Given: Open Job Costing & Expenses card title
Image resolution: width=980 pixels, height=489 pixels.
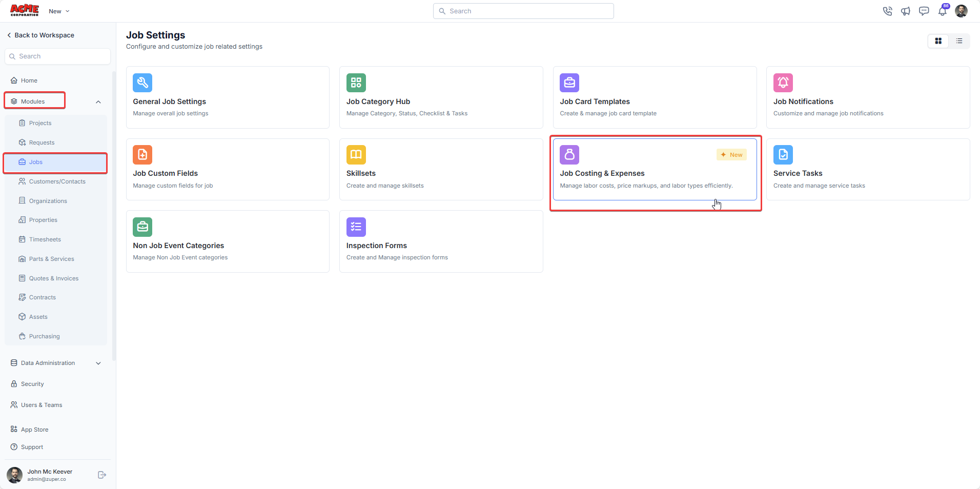Looking at the screenshot, I should [602, 173].
